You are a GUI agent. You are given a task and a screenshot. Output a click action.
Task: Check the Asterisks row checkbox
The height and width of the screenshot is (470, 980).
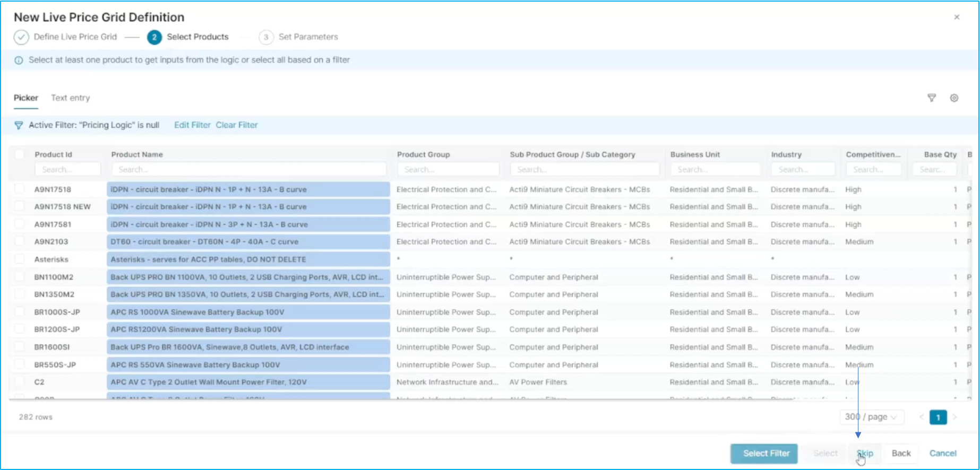point(20,258)
